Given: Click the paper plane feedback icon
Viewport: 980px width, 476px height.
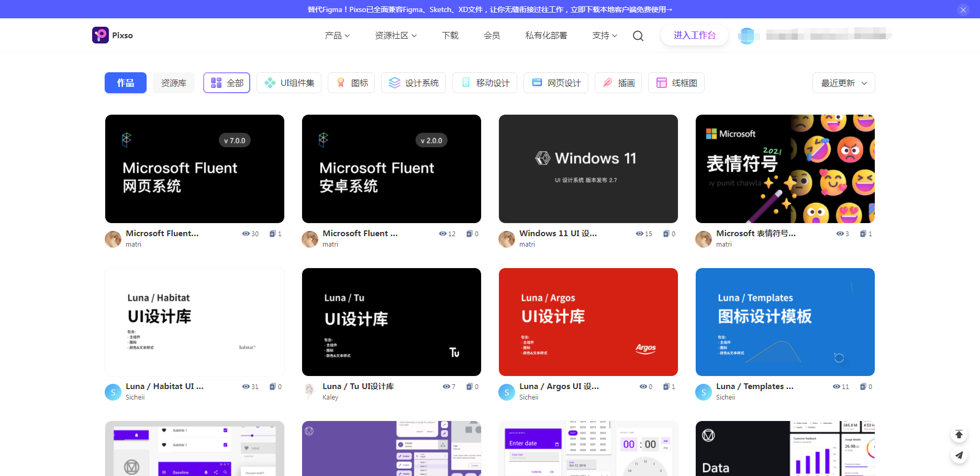Looking at the screenshot, I should point(959,455).
